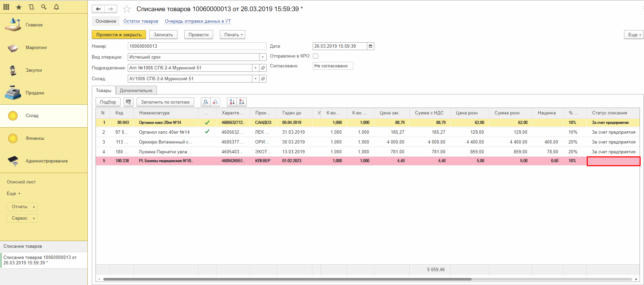Open the sections menu grid icon
644x285 pixels.
pyautogui.click(x=6, y=7)
